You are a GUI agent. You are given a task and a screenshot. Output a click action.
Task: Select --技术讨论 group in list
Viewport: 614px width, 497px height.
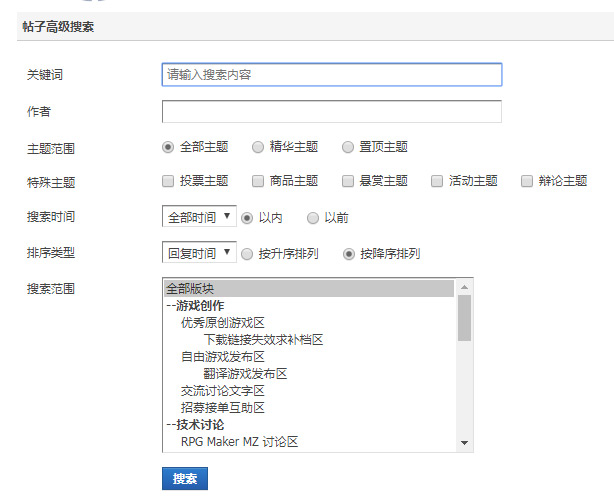tap(309, 425)
